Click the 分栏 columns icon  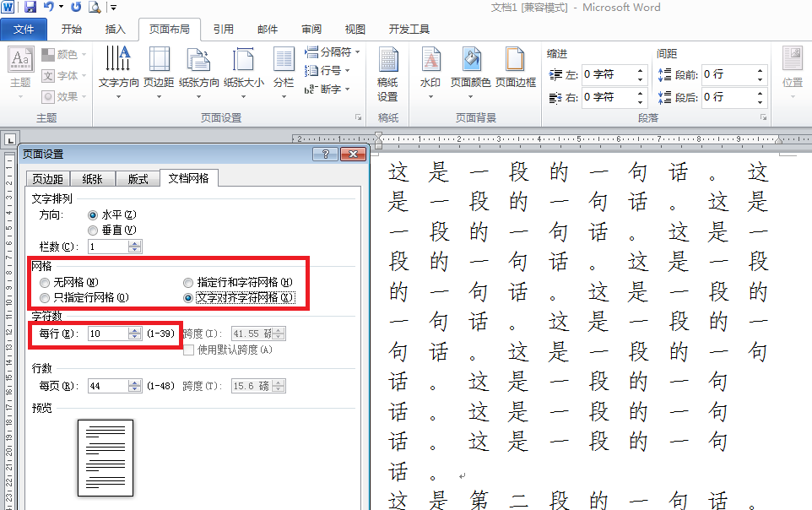coord(284,58)
